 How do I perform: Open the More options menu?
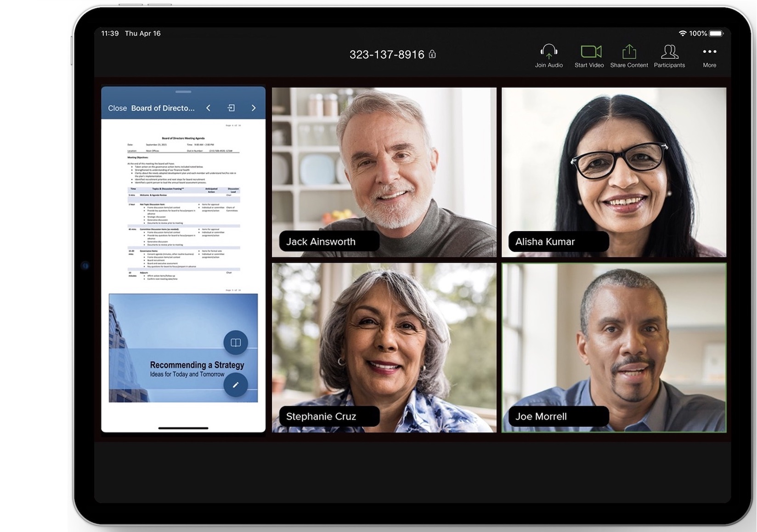(709, 52)
